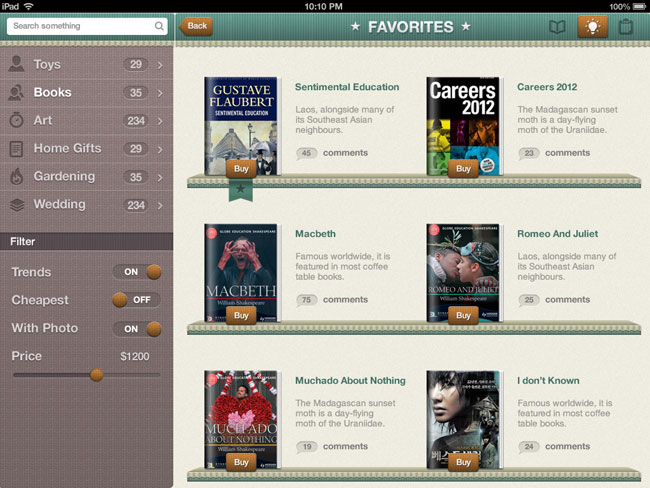
Task: Open the clipboard icon in header
Action: click(626, 27)
